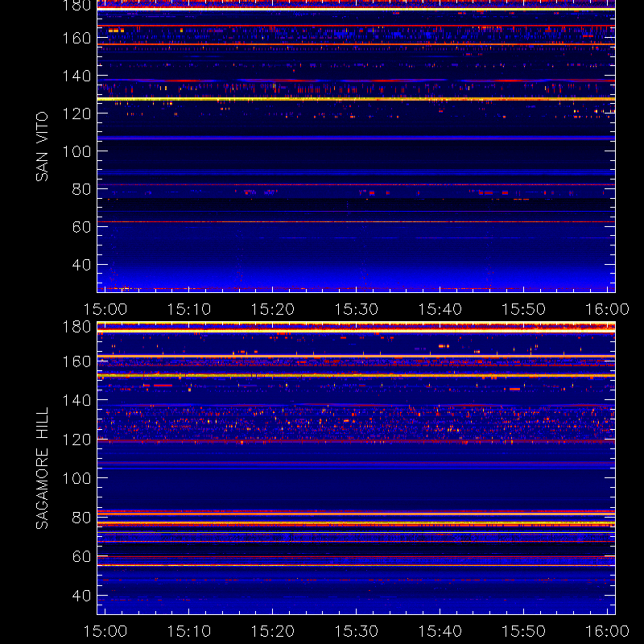Select the 15:30 time label below San Vito plot
Screen dimensions: 644x644
(357, 309)
